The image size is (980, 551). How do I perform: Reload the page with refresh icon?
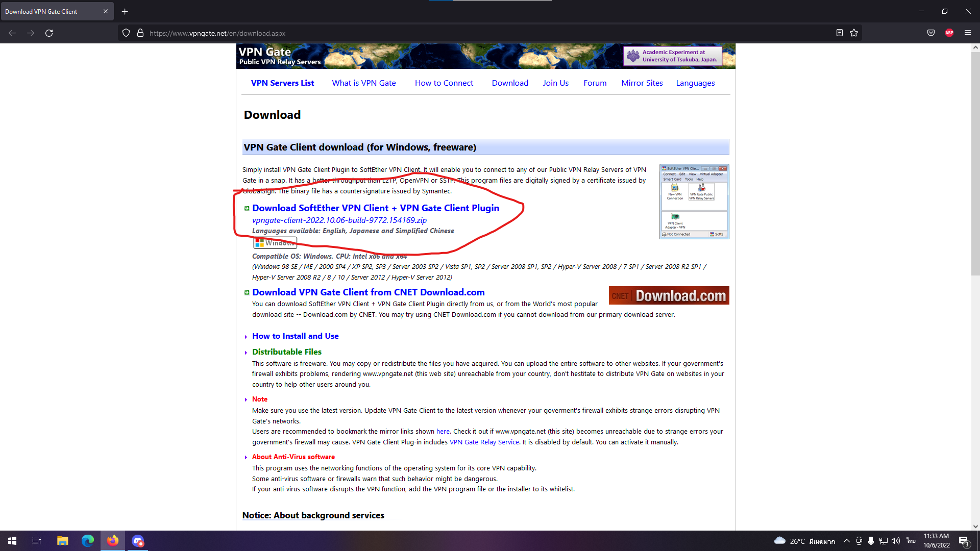coord(49,33)
